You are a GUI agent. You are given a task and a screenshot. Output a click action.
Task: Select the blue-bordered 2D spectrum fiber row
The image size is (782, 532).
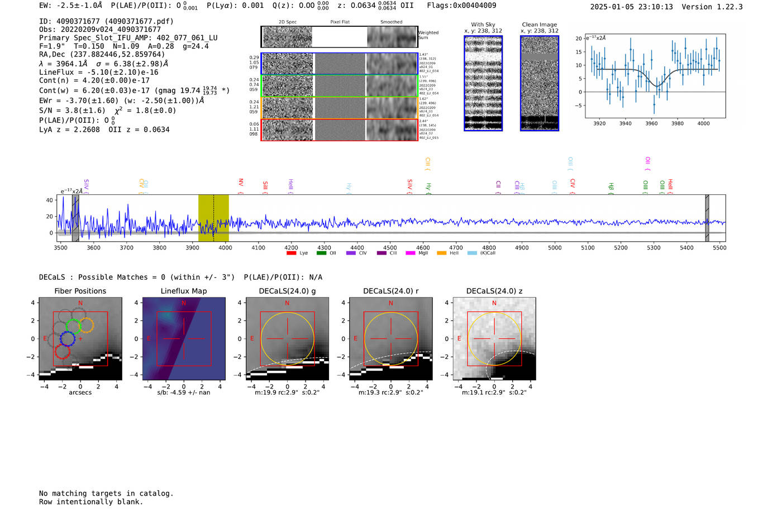339,64
